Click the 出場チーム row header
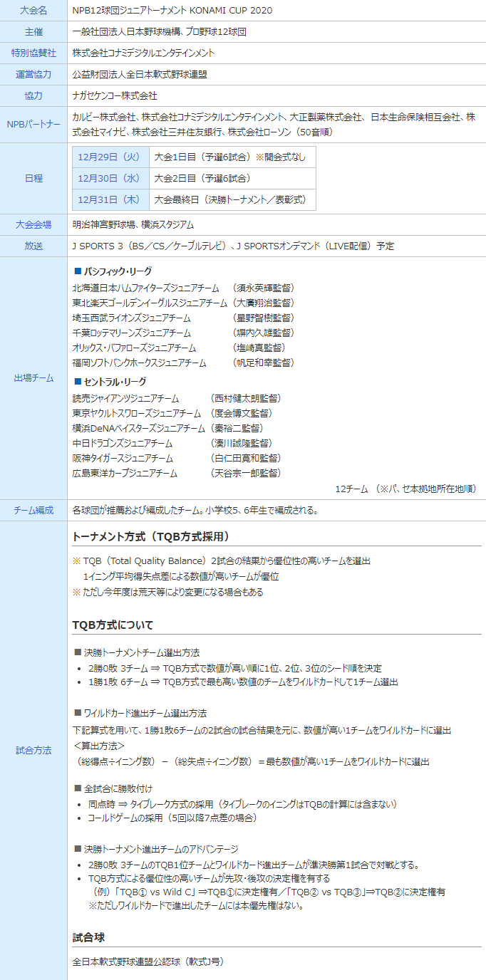Image resolution: width=486 pixels, height=980 pixels. [x=33, y=378]
